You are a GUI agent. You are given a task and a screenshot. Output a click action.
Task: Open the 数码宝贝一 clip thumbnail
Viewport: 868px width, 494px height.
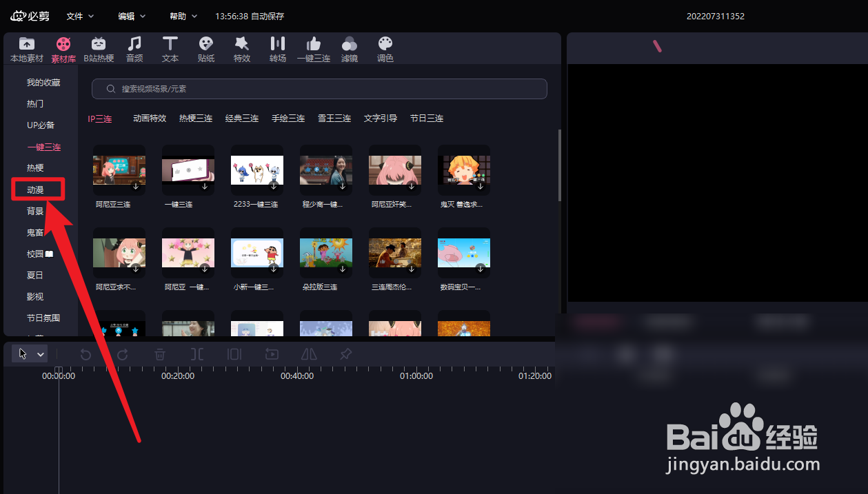(464, 252)
